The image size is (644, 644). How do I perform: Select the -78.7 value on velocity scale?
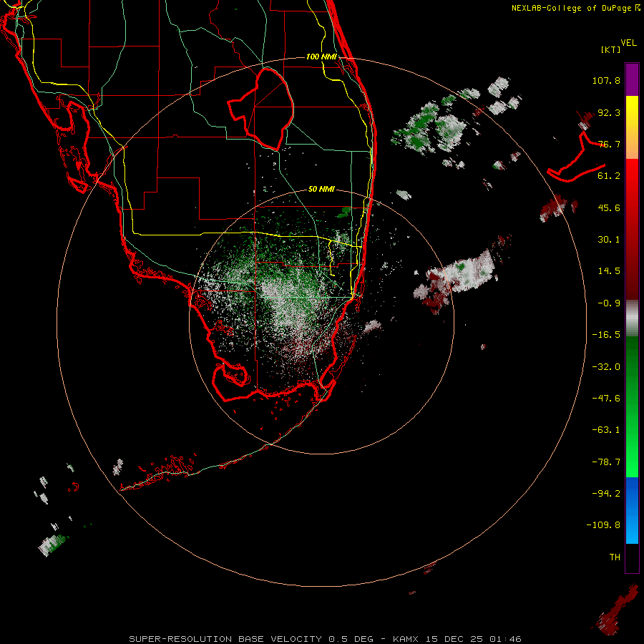606,462
